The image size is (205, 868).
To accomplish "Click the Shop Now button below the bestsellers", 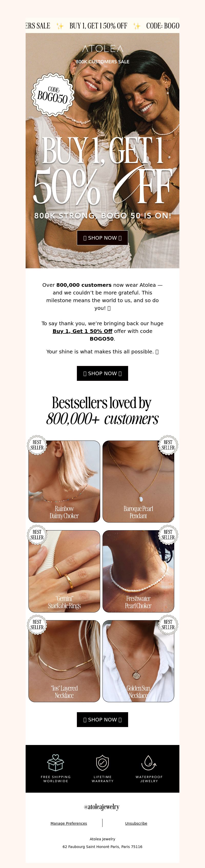I will pyautogui.click(x=102, y=719).
